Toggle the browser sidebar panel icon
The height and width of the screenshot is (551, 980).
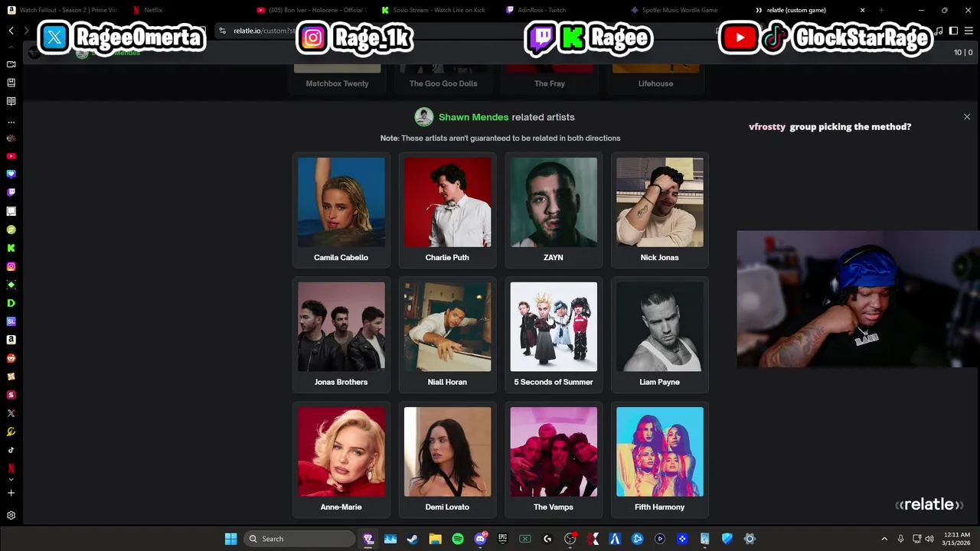pos(953,31)
